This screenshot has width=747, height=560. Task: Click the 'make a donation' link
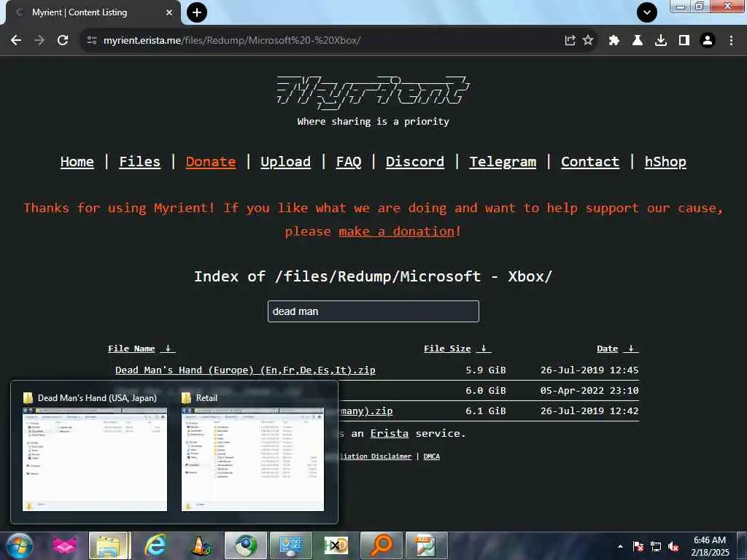[397, 231]
